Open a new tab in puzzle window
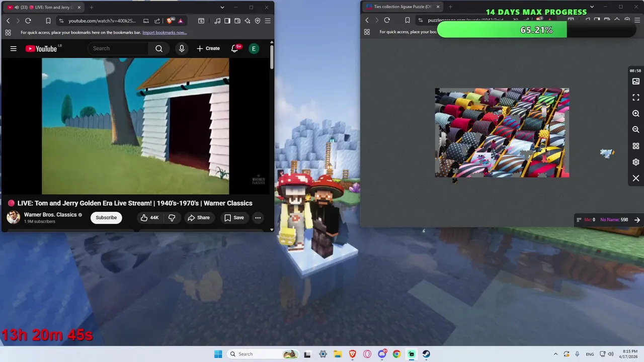This screenshot has width=644, height=362. click(450, 7)
